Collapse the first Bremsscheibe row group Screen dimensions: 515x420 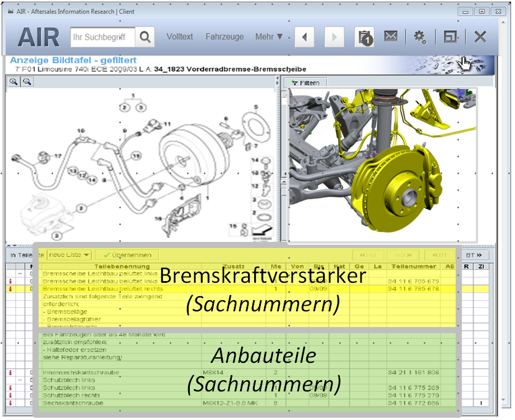[20, 273]
